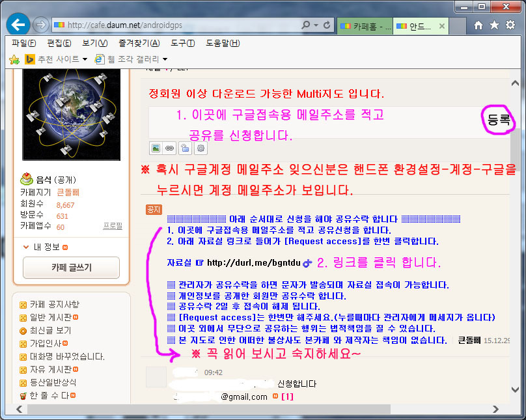
Task: Open 한 줄 수 다 board
Action: pos(49,395)
